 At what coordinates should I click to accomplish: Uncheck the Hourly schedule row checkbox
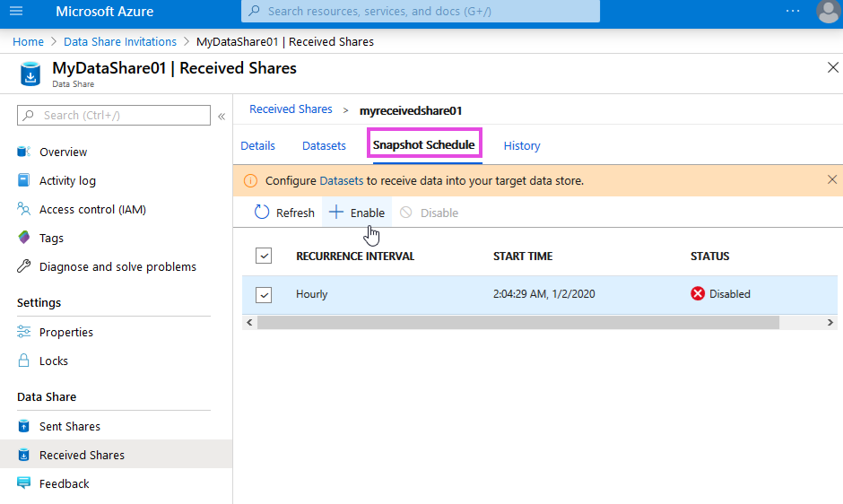[264, 295]
